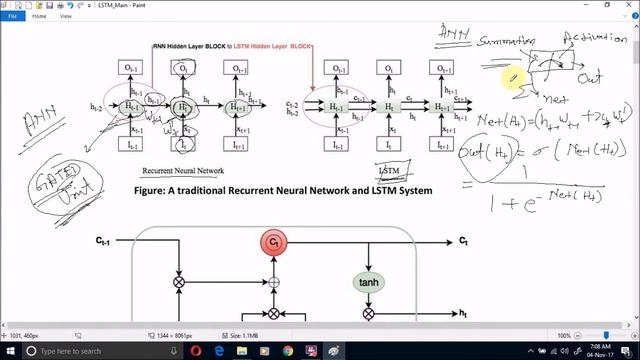Open the Windows Start menu

point(10,351)
